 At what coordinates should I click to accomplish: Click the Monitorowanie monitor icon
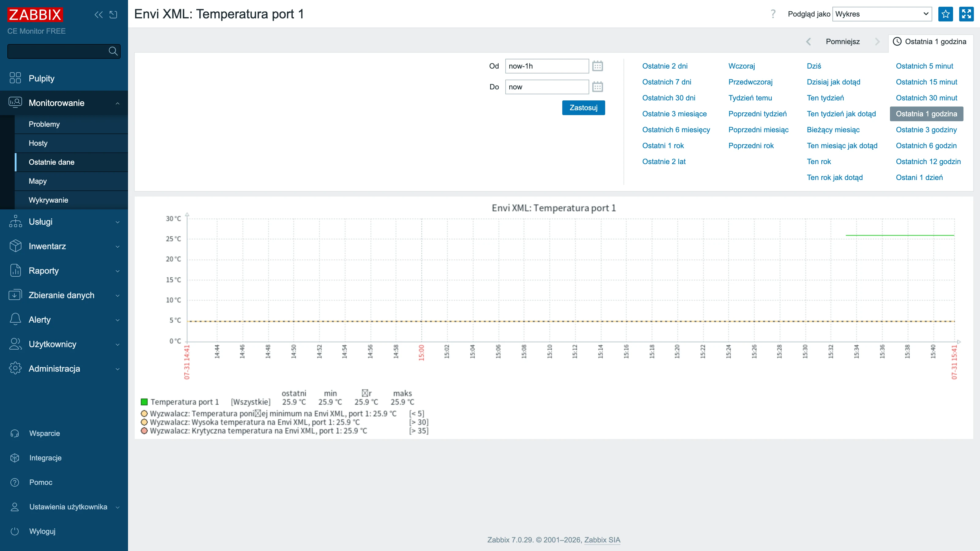[15, 103]
